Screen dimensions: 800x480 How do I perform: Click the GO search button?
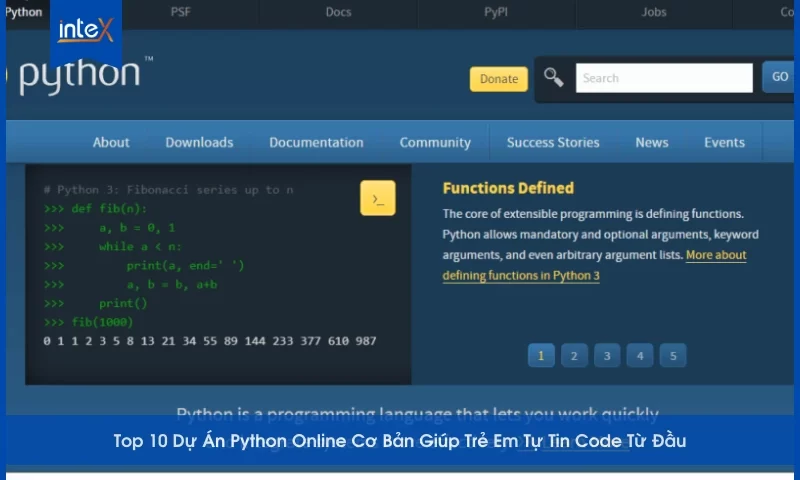point(779,77)
